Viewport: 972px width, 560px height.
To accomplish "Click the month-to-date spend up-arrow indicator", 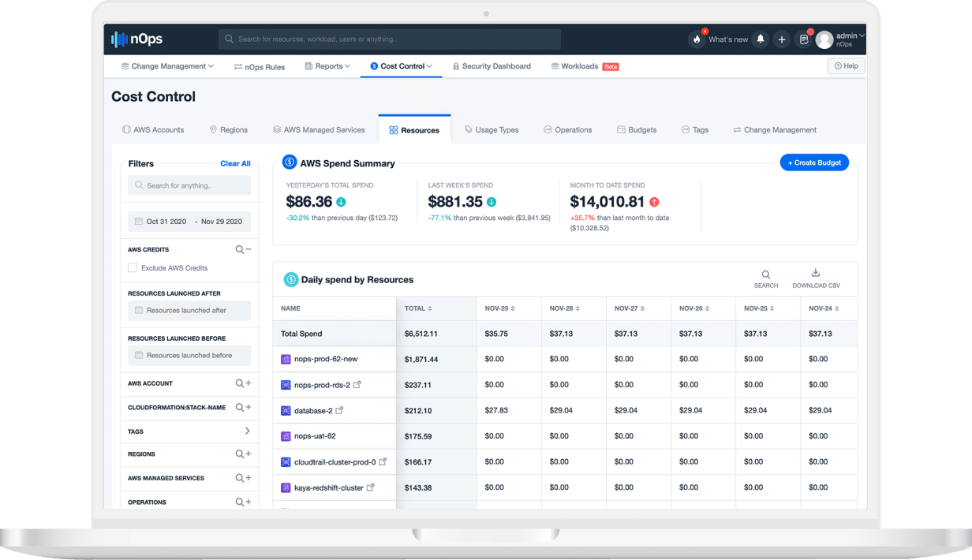I will point(654,202).
